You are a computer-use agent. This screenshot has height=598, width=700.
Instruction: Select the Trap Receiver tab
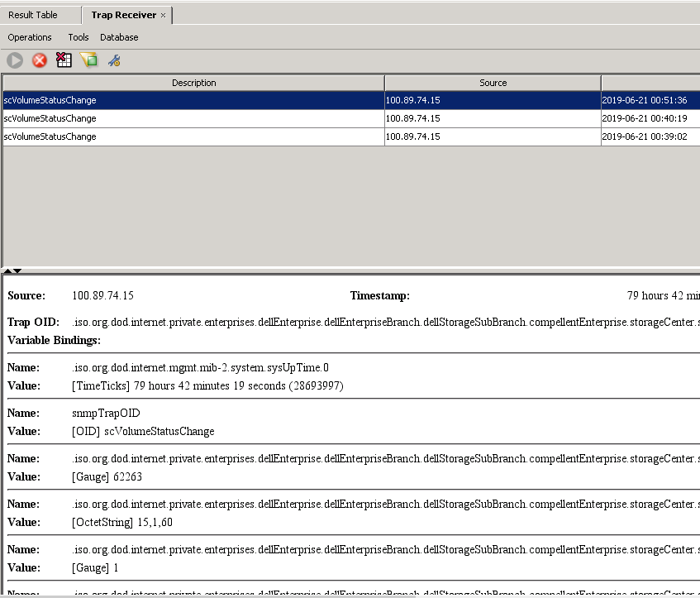tap(122, 14)
